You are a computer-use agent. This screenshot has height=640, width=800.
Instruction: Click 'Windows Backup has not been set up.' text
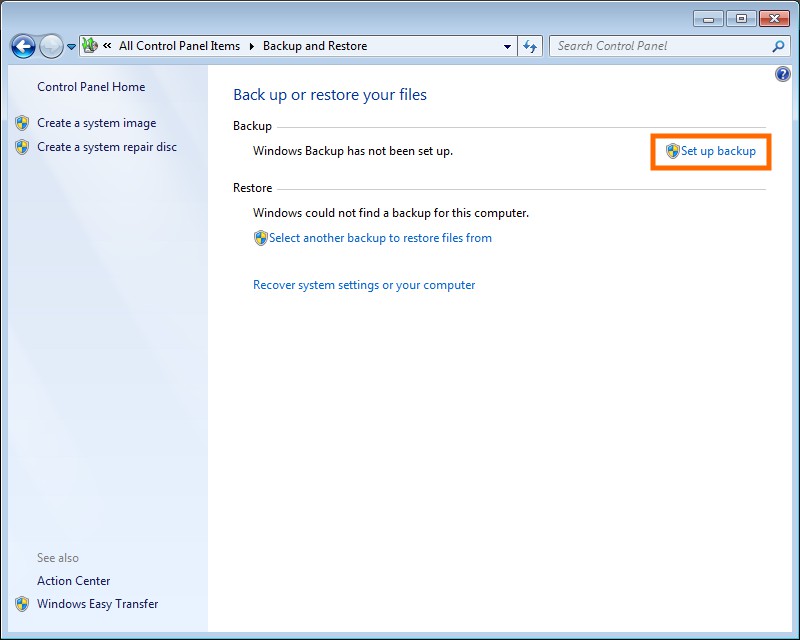(353, 151)
